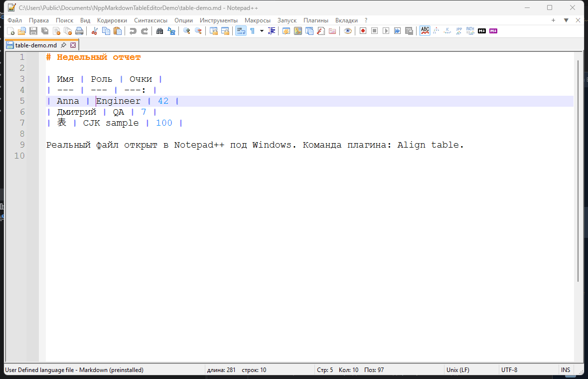This screenshot has width=588, height=379.
Task: Save the current file with the floppy icon
Action: tap(33, 31)
